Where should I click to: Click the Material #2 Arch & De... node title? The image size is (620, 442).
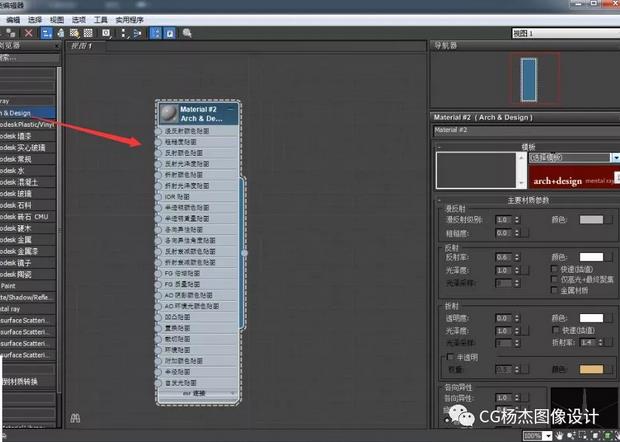coord(201,114)
